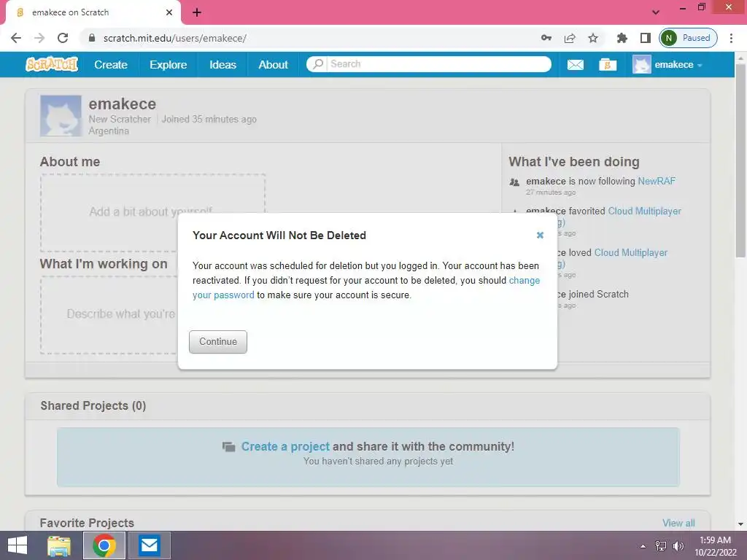The width and height of the screenshot is (747, 560).
Task: Select the emakece on Scratch browser tab
Action: coord(93,12)
